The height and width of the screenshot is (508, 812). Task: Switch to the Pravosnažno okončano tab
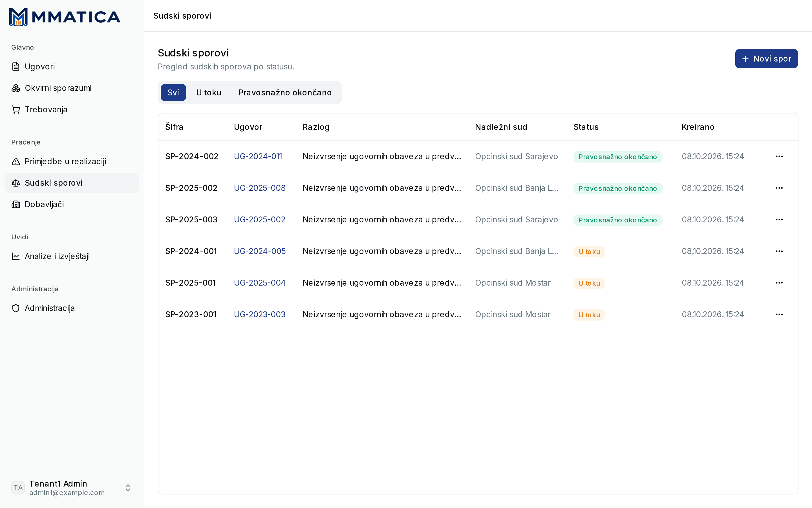(285, 92)
